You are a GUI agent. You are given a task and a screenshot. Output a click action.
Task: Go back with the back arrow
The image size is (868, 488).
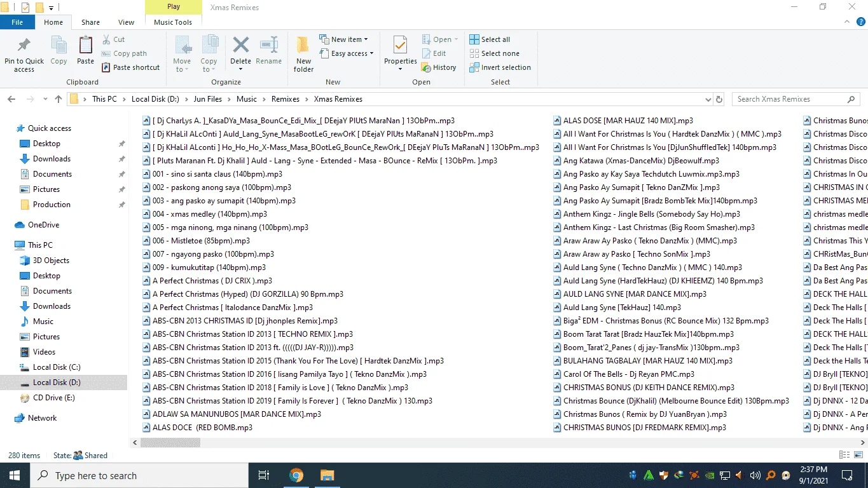click(11, 99)
